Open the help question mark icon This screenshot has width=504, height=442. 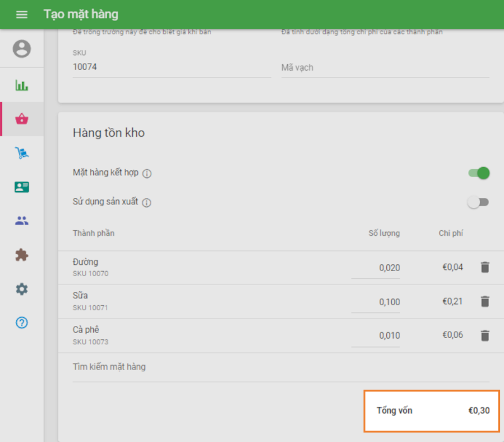pyautogui.click(x=21, y=323)
